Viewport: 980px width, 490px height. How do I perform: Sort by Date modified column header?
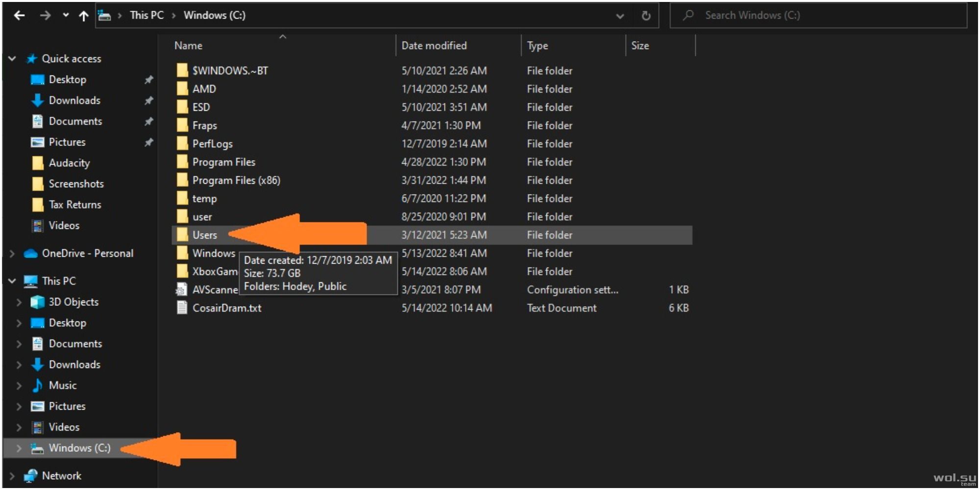click(434, 46)
